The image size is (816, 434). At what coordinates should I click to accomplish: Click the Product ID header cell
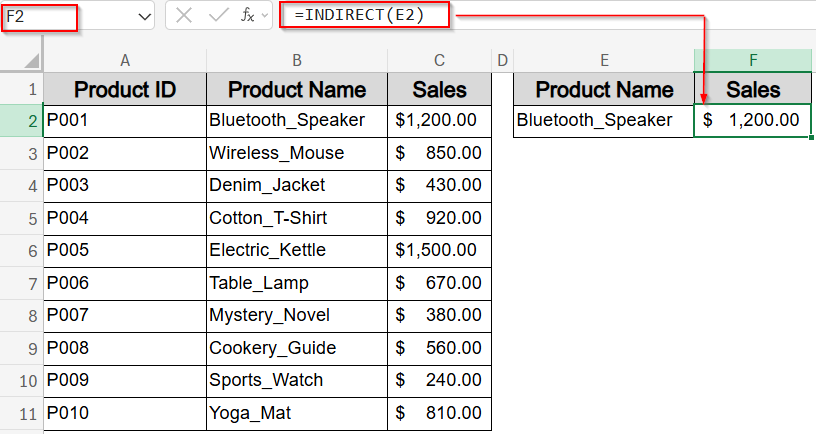(125, 90)
